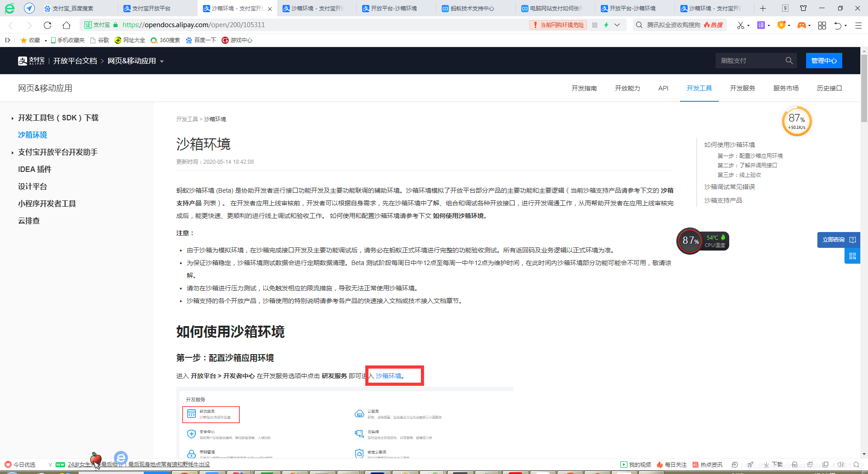
Task: Click the shirt skin icon in title bar
Action: point(803,8)
